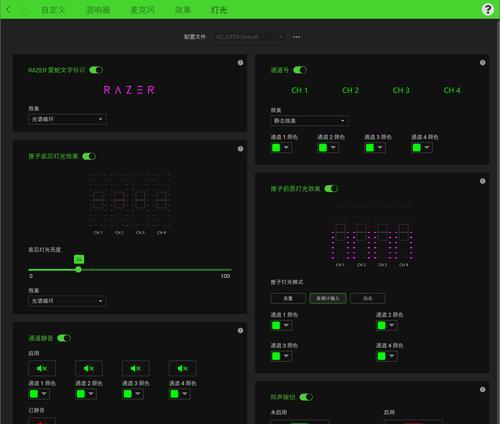Toggle 推子底层灯光效果 switch
The height and width of the screenshot is (424, 500).
(x=89, y=156)
